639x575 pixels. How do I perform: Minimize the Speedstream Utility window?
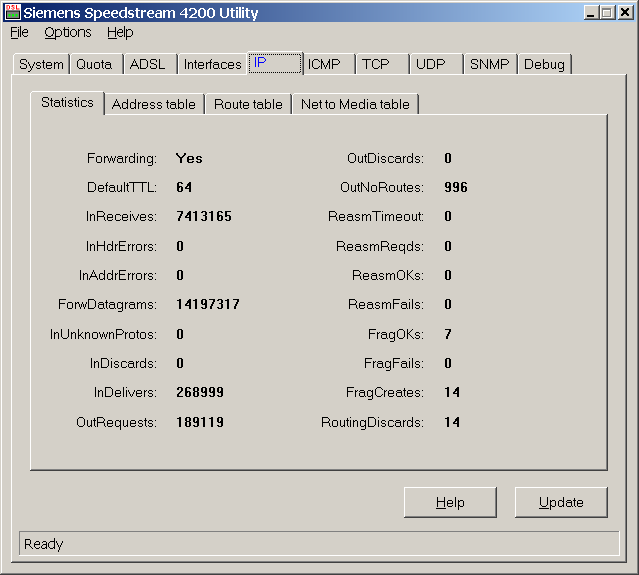(x=591, y=13)
